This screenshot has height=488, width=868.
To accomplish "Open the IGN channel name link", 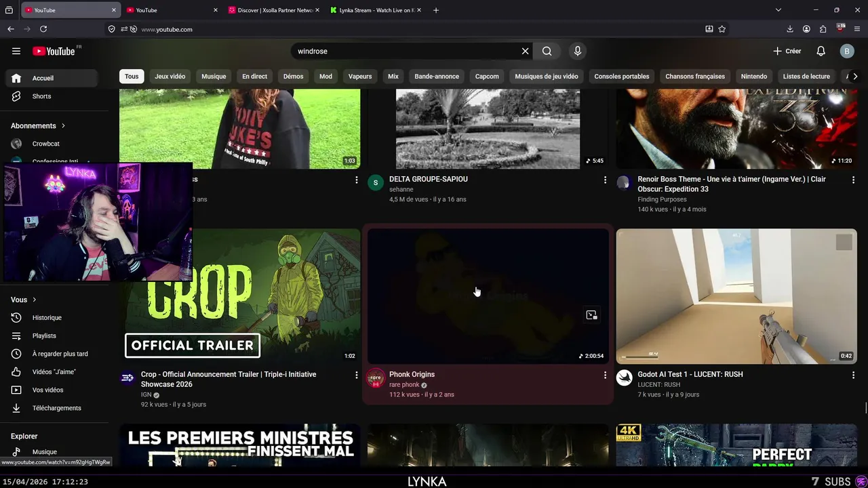I will [146, 394].
